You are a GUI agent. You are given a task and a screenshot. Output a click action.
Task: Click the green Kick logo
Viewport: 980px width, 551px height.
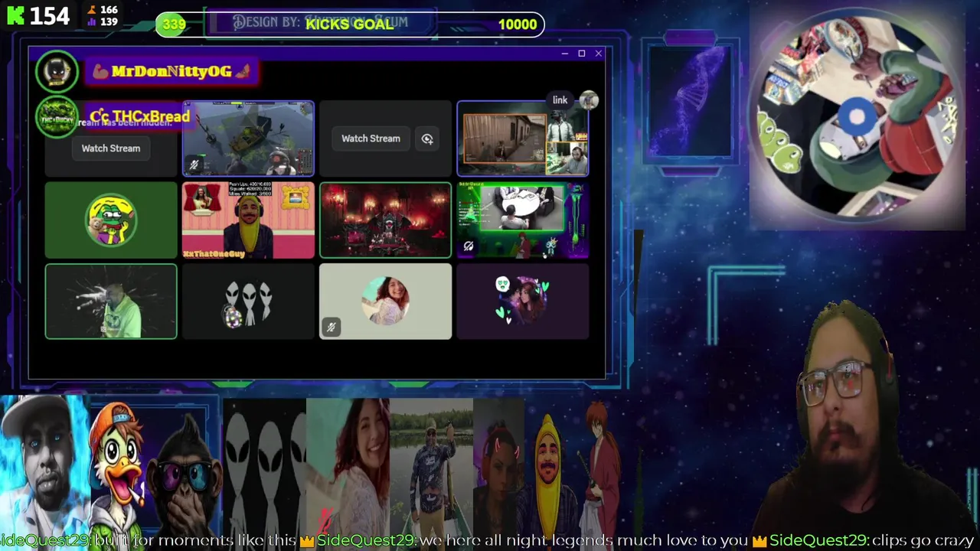pyautogui.click(x=15, y=15)
